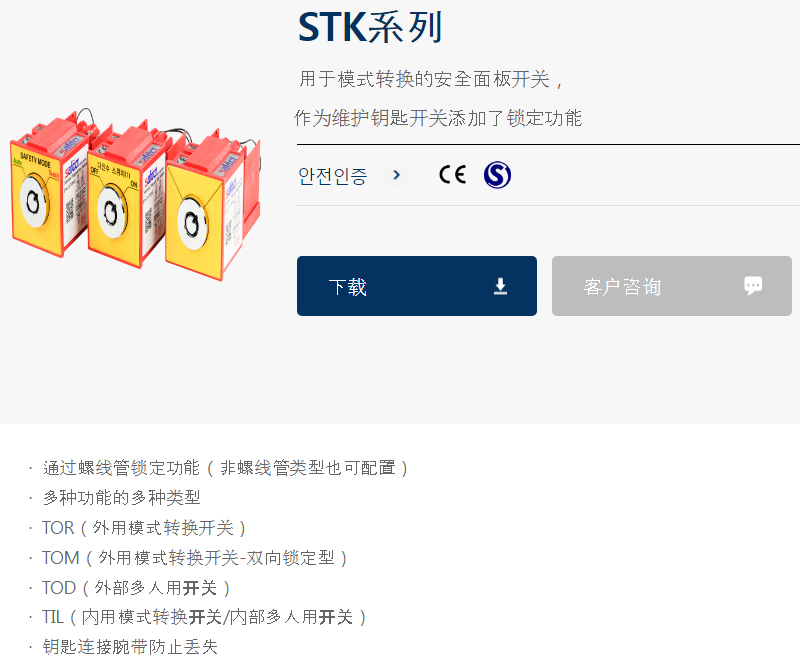Screen dimensions: 800x665
Task: Click the 多种功能的多种类型 feature line
Action: (x=121, y=498)
